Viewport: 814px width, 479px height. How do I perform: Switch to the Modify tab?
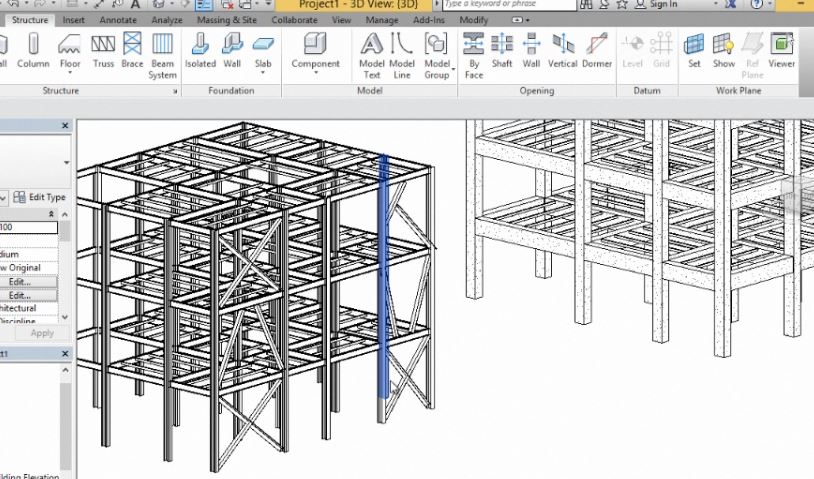[x=473, y=20]
